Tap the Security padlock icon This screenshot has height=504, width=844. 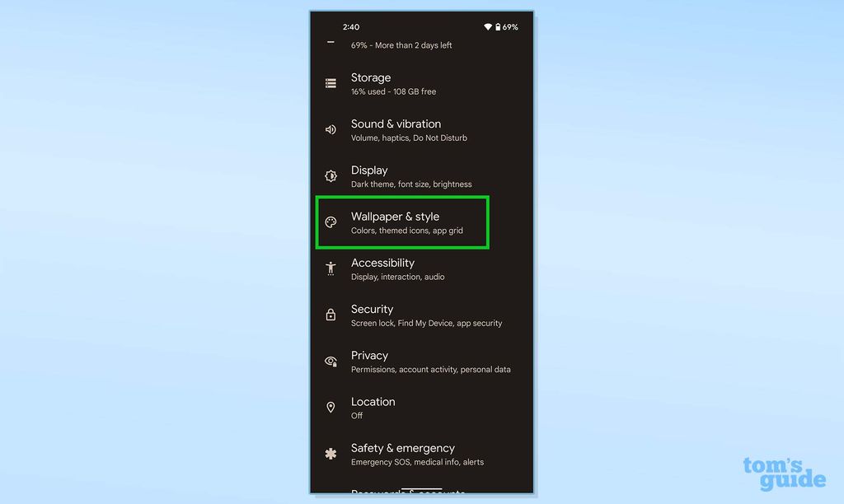click(331, 315)
